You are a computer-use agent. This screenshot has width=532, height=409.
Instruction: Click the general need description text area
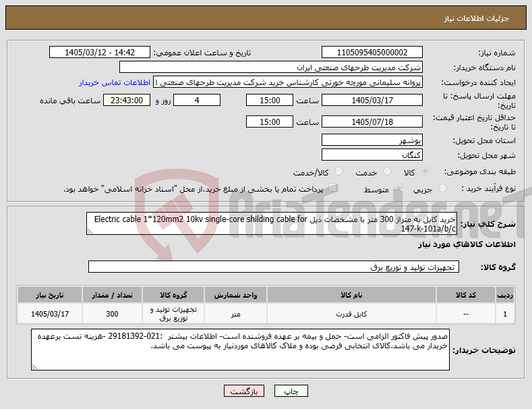pos(272,223)
